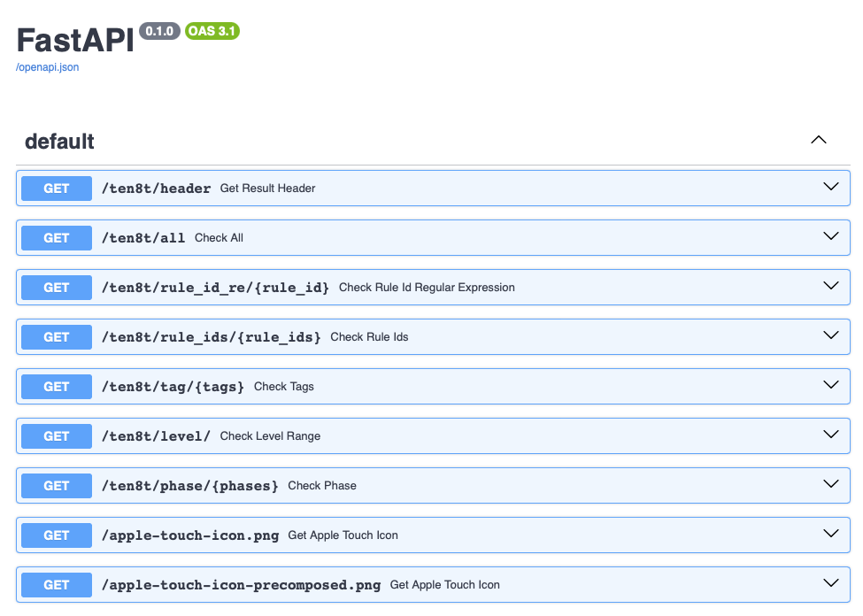Click the Check Phase description
The image size is (863, 616).
[x=322, y=486]
